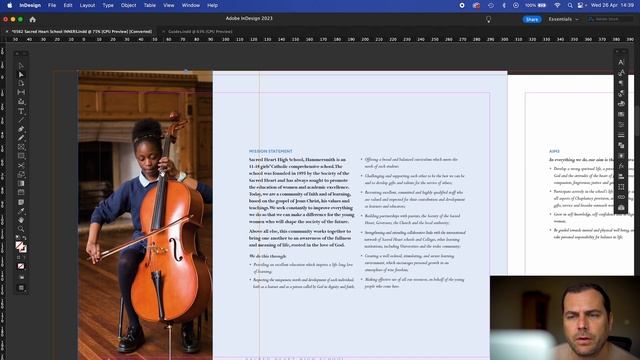This screenshot has height=360, width=640.
Task: Choose the Rectangle Frame tool
Action: (x=21, y=147)
